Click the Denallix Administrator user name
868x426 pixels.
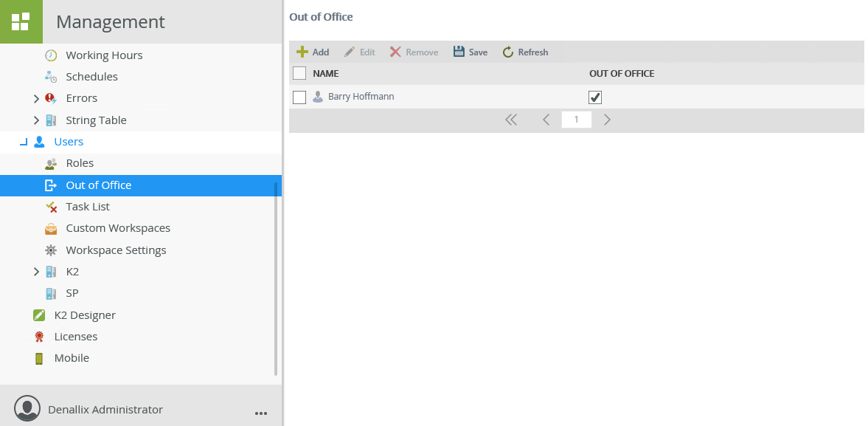(105, 409)
